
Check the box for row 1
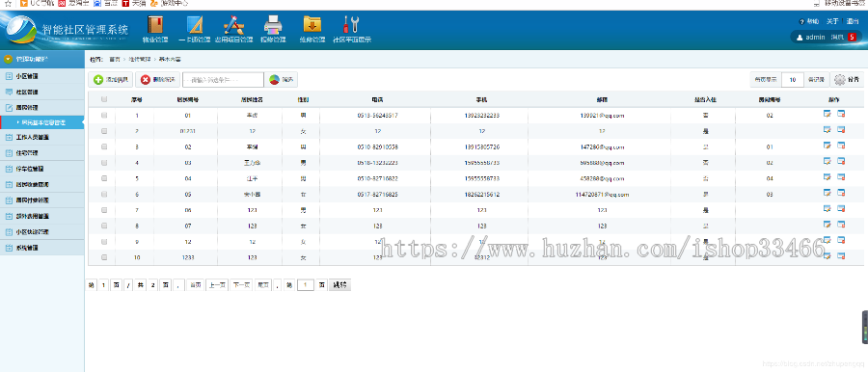point(104,116)
